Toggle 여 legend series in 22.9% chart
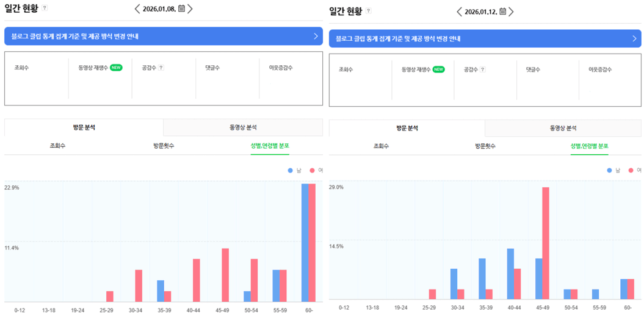 pyautogui.click(x=316, y=171)
